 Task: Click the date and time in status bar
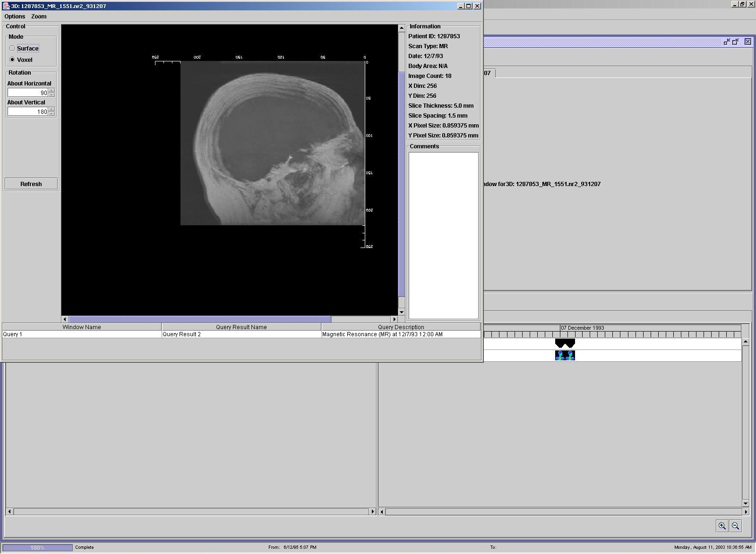(x=713, y=547)
